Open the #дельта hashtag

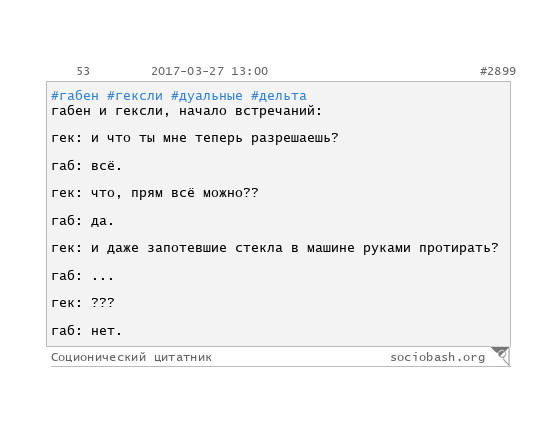tap(279, 96)
